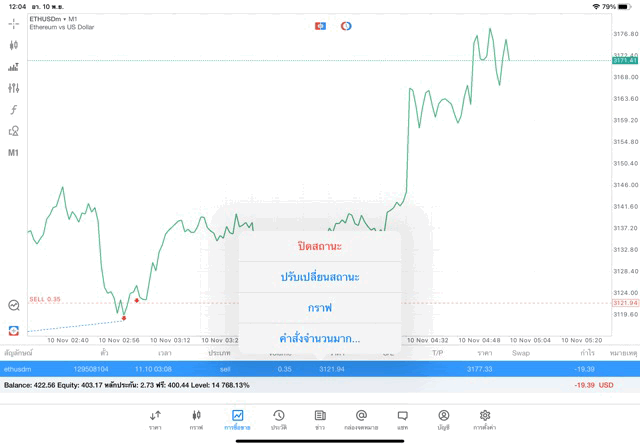Screen dimensions: 640x447
Task: Open the ข่าว news tab
Action: [x=319, y=420]
